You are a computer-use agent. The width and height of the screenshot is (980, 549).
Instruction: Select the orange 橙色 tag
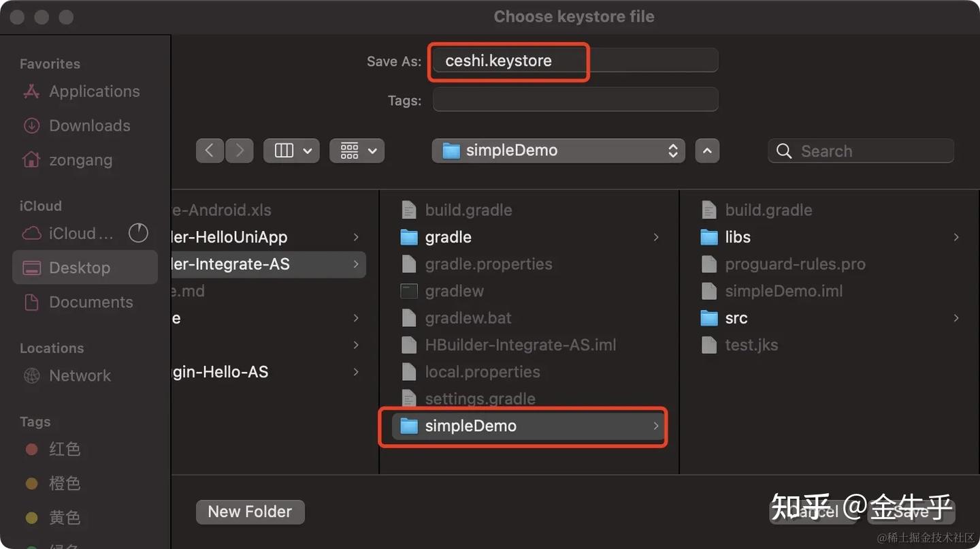(x=65, y=483)
